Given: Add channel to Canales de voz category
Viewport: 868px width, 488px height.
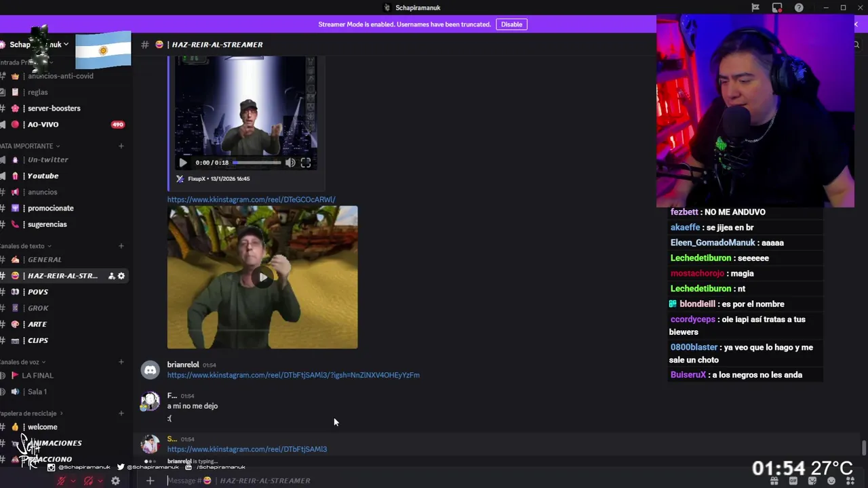Looking at the screenshot, I should pyautogui.click(x=121, y=362).
